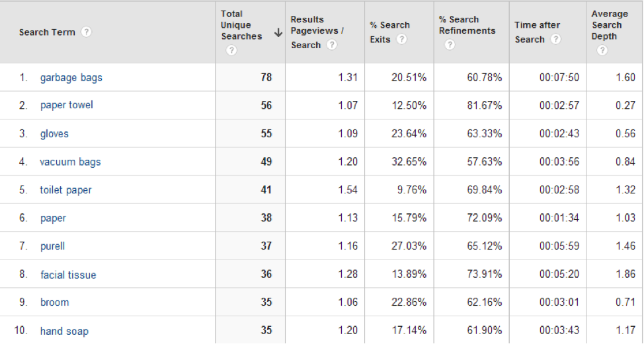The height and width of the screenshot is (344, 644).
Task: Show help for Time after Search
Action: tap(555, 40)
